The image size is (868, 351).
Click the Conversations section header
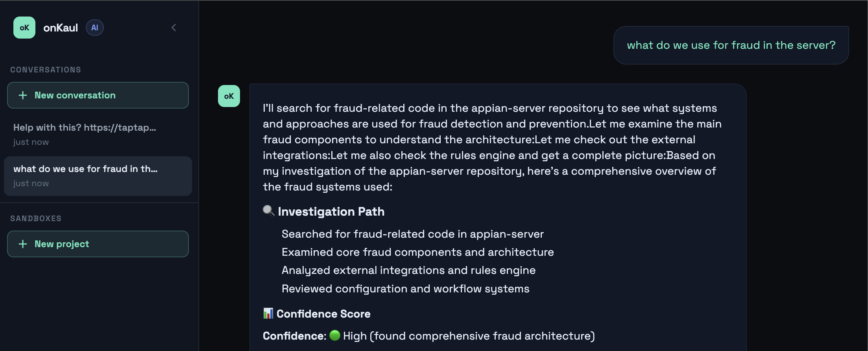tap(46, 70)
